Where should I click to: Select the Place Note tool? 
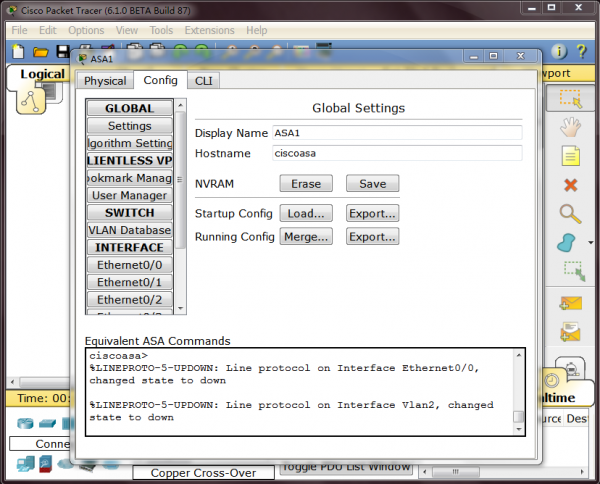coord(571,156)
